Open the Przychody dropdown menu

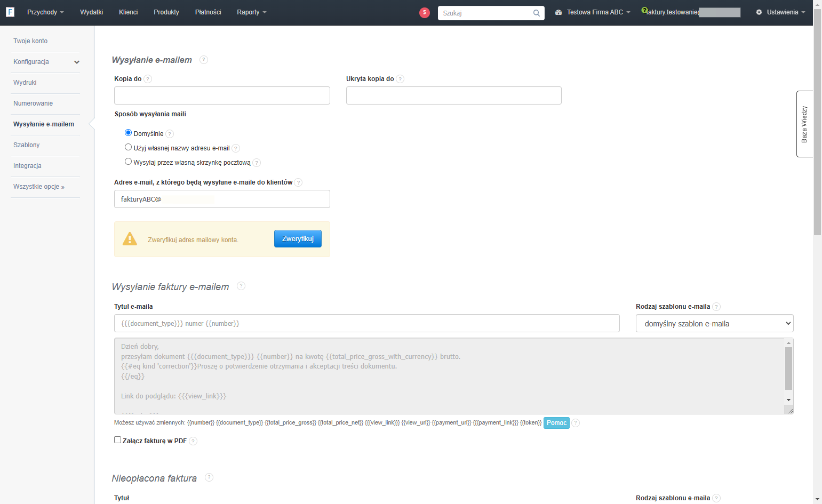45,12
